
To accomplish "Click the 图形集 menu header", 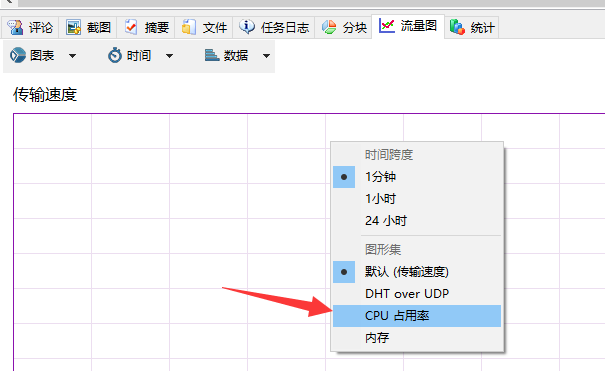I will click(383, 250).
